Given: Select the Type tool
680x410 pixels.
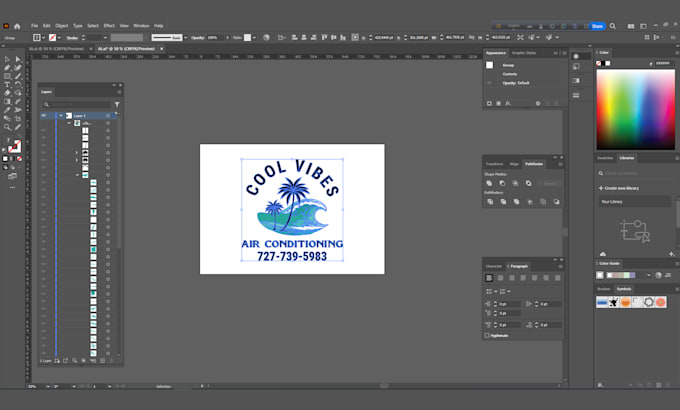Looking at the screenshot, I should click(7, 85).
